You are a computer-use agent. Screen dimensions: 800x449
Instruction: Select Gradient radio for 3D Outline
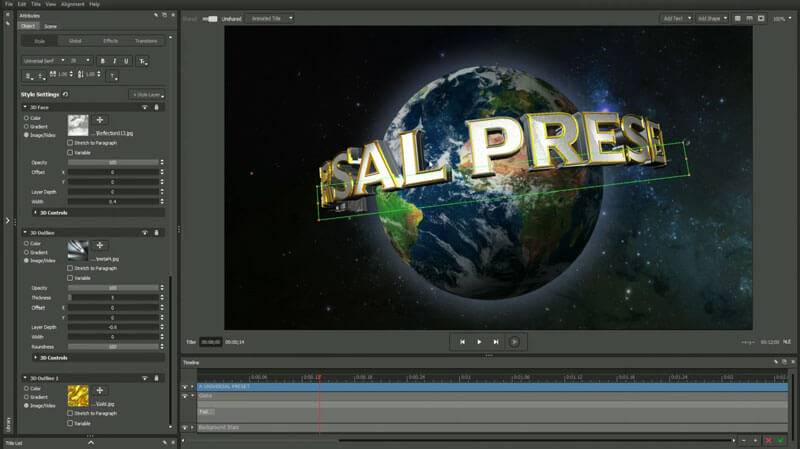pyautogui.click(x=26, y=252)
